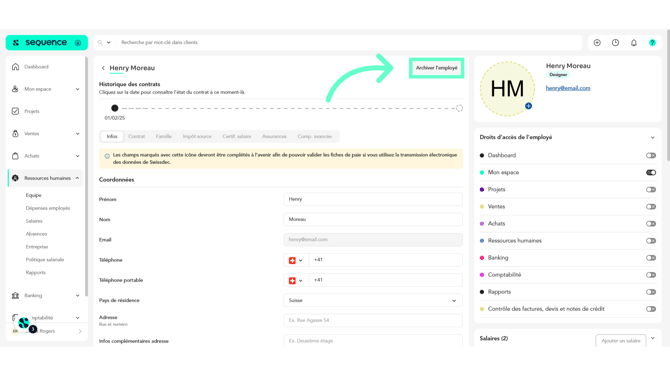This screenshot has height=376, width=670.
Task: Enable Banking access right
Action: tap(651, 258)
